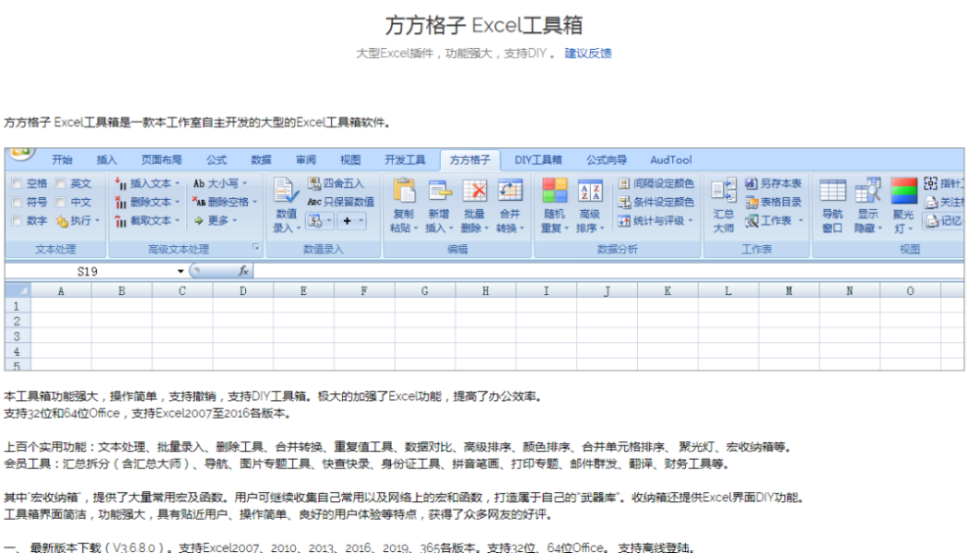Switch to the 审阅 tab
Viewport: 980px width, 553px height.
pos(306,160)
